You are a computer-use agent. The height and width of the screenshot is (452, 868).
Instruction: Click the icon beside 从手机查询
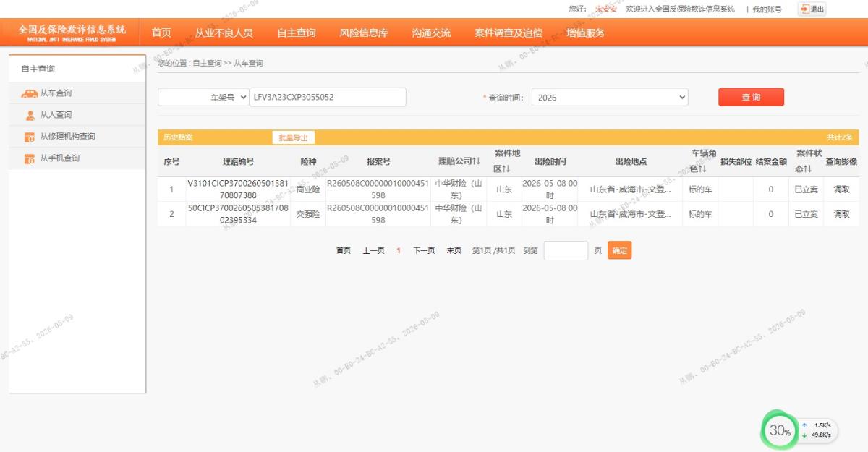[30, 158]
